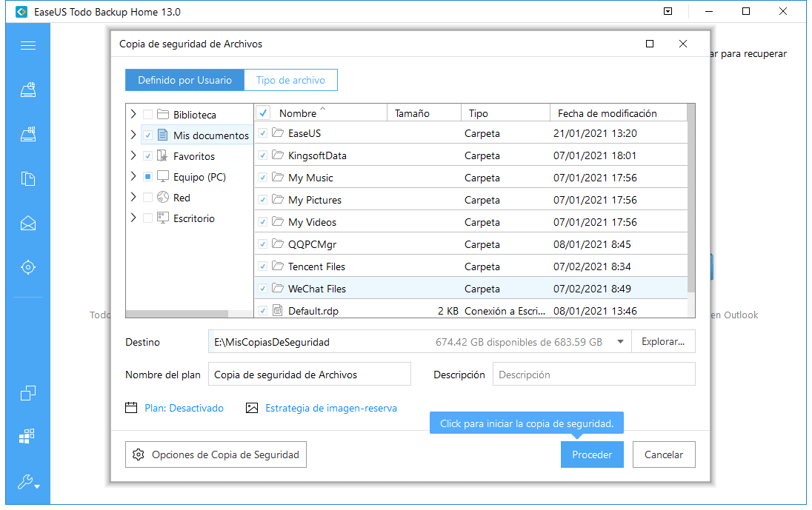Open the title bar dropdown menu icon
The image size is (812, 510).
pyautogui.click(x=668, y=11)
